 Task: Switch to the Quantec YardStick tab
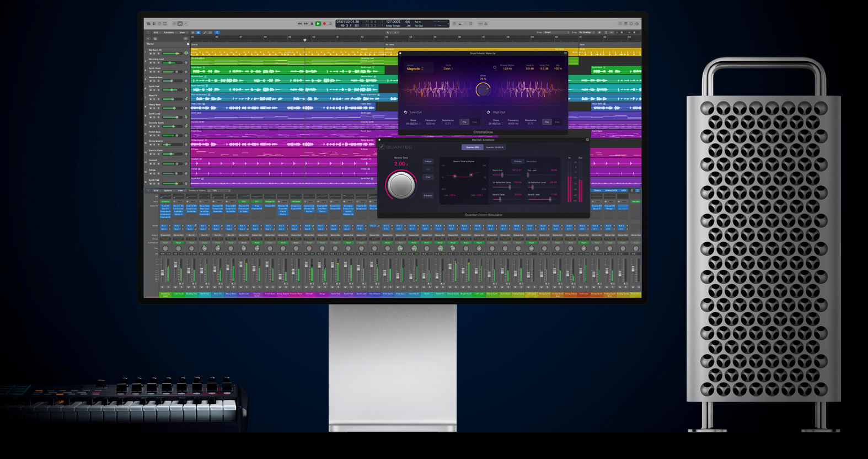495,147
